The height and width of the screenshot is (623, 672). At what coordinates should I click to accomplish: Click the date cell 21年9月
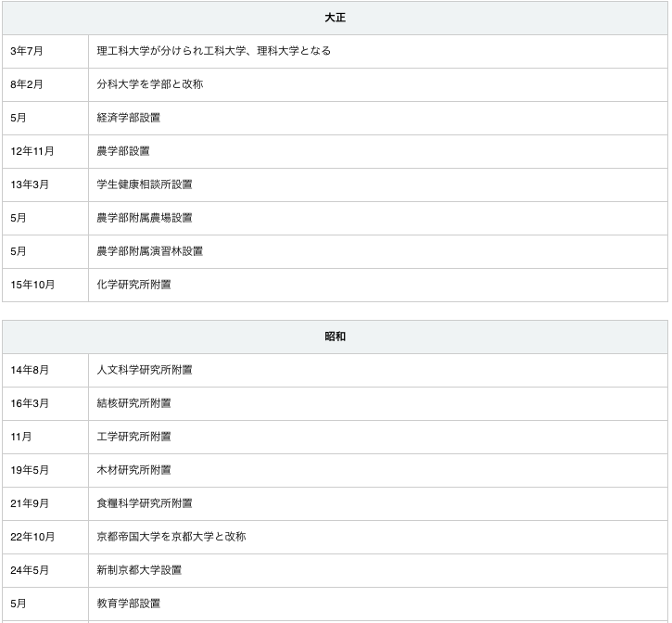[45, 503]
